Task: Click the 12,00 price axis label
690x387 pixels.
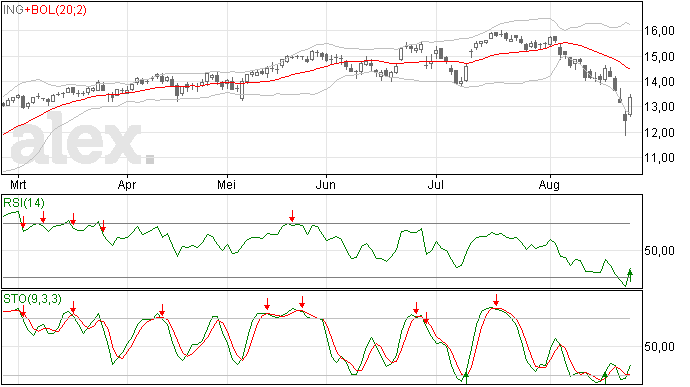Action: click(x=659, y=133)
